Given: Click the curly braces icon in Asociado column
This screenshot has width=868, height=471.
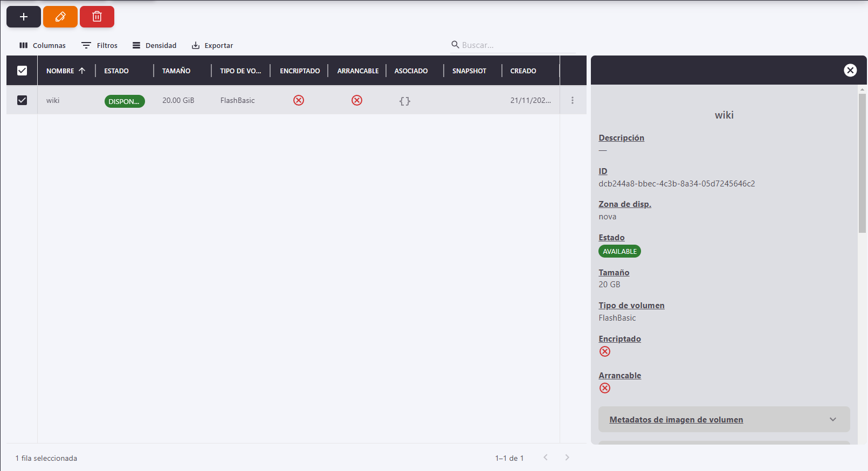Looking at the screenshot, I should [405, 101].
